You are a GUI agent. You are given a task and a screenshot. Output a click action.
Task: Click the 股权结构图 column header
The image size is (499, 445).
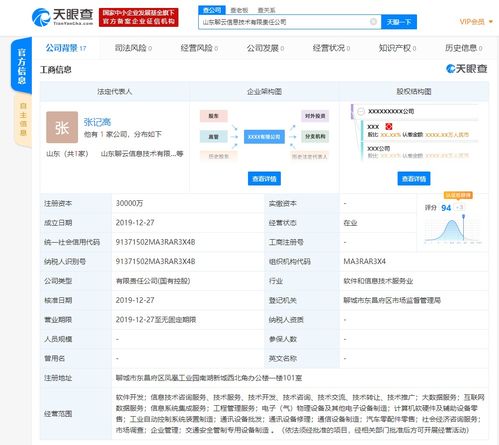pos(414,92)
